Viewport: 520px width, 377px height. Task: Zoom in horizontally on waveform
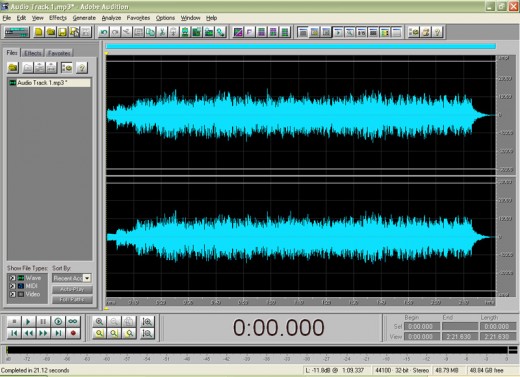[x=99, y=322]
